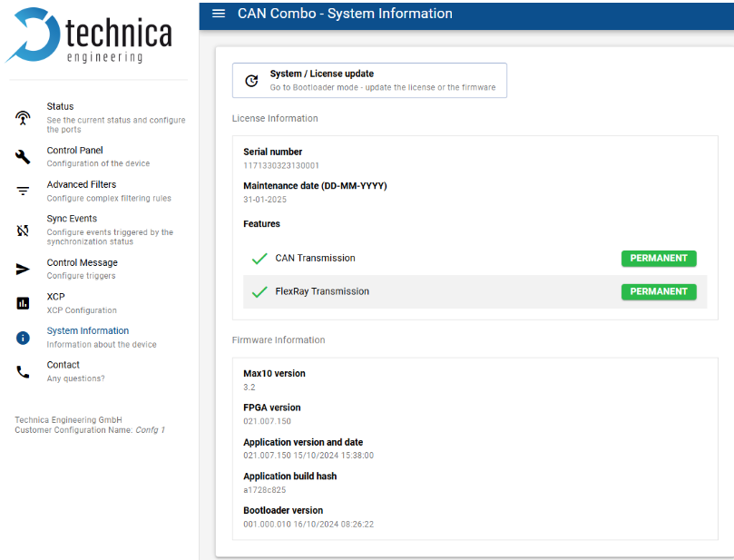This screenshot has height=560, width=734.
Task: Click the hamburger menu icon
Action: 218,14
